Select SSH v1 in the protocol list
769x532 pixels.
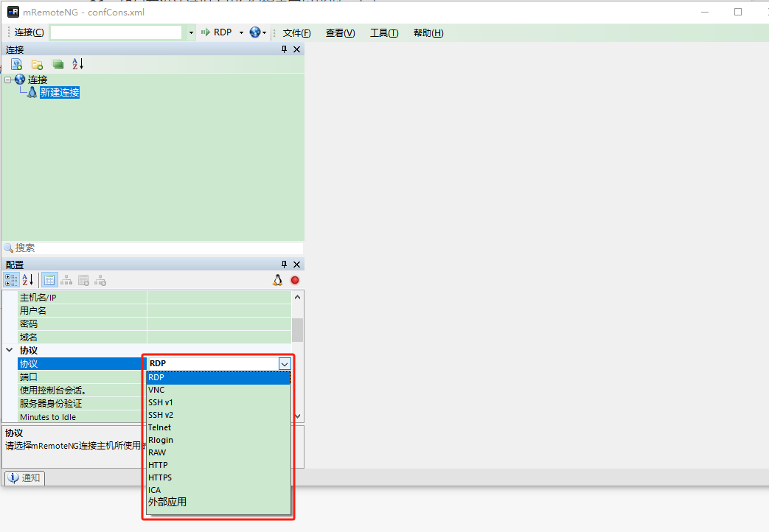[x=219, y=402]
